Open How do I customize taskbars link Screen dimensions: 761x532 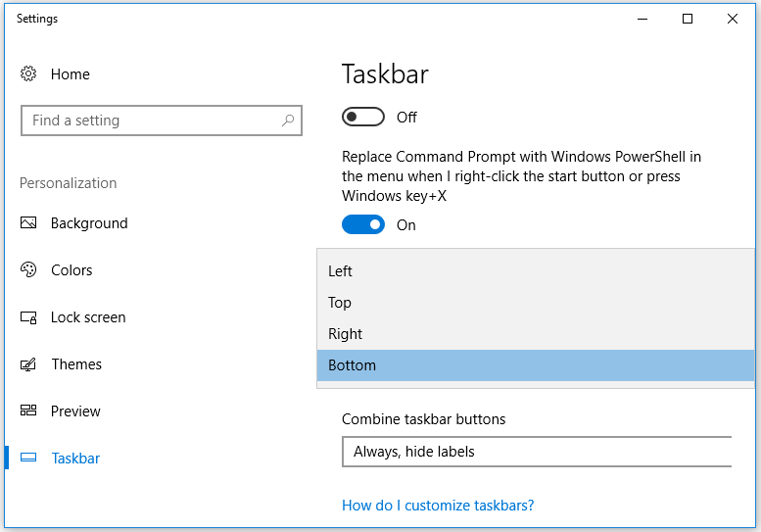point(438,506)
